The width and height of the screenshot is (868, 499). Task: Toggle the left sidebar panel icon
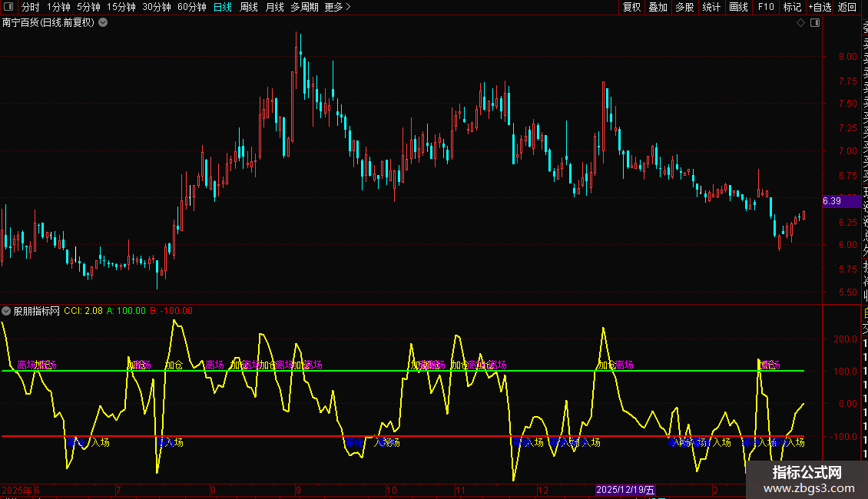tap(9, 7)
